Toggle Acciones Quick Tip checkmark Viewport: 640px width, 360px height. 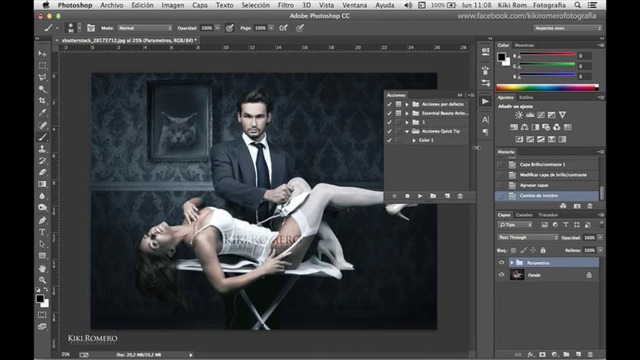coord(389,131)
